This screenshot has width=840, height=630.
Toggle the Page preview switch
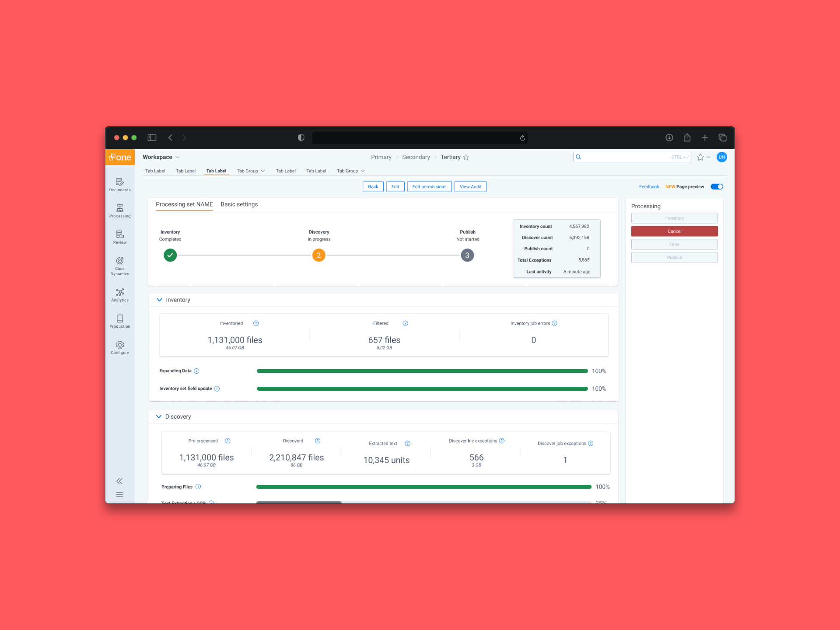pos(717,187)
